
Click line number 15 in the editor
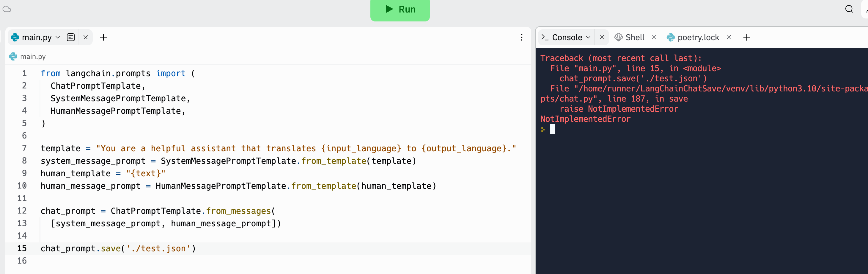22,248
